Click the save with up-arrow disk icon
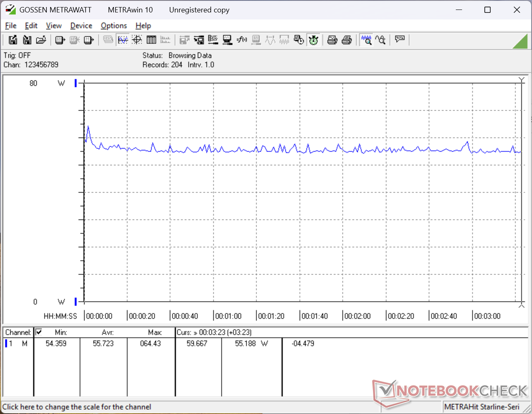Screen dimensions: 532x414 click(x=13, y=40)
